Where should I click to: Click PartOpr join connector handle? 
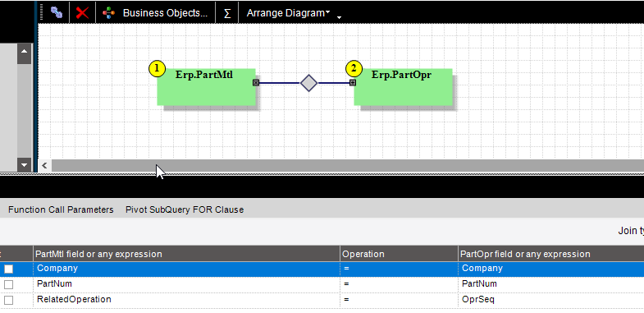pos(353,83)
